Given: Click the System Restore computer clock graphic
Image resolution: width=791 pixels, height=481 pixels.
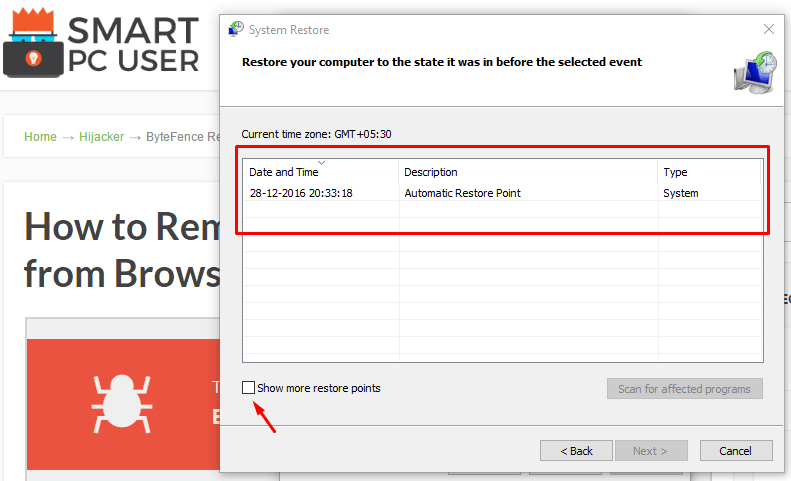Looking at the screenshot, I should coord(755,72).
